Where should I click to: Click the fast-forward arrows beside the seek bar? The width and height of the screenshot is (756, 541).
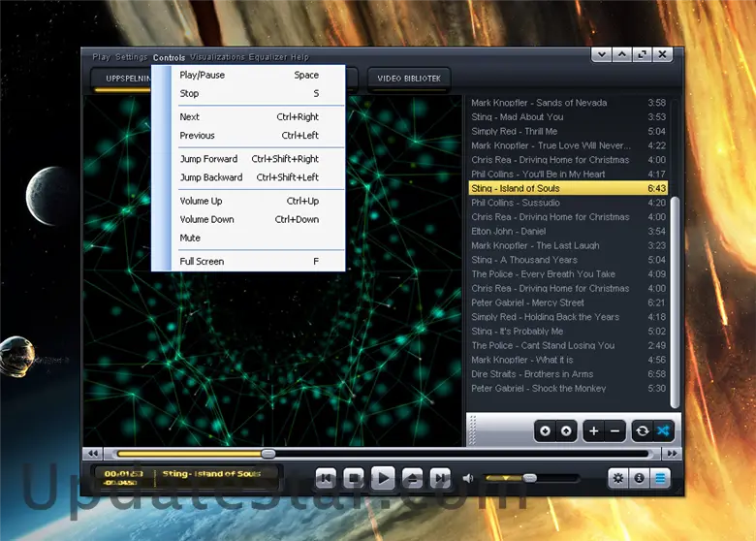(x=672, y=453)
